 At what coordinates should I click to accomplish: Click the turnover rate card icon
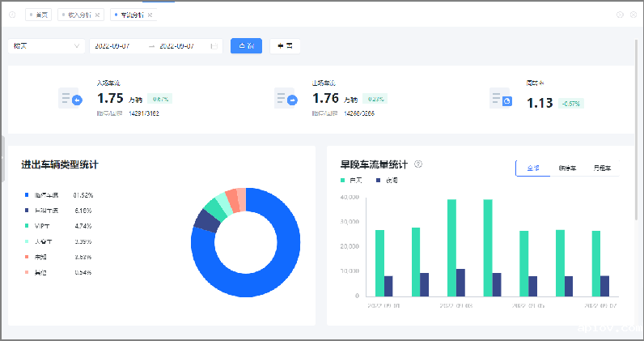pyautogui.click(x=502, y=100)
